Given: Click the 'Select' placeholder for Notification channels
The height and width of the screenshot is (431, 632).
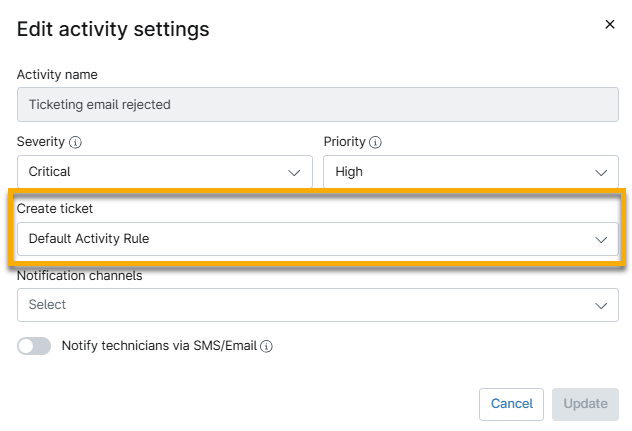Looking at the screenshot, I should click(x=47, y=305).
